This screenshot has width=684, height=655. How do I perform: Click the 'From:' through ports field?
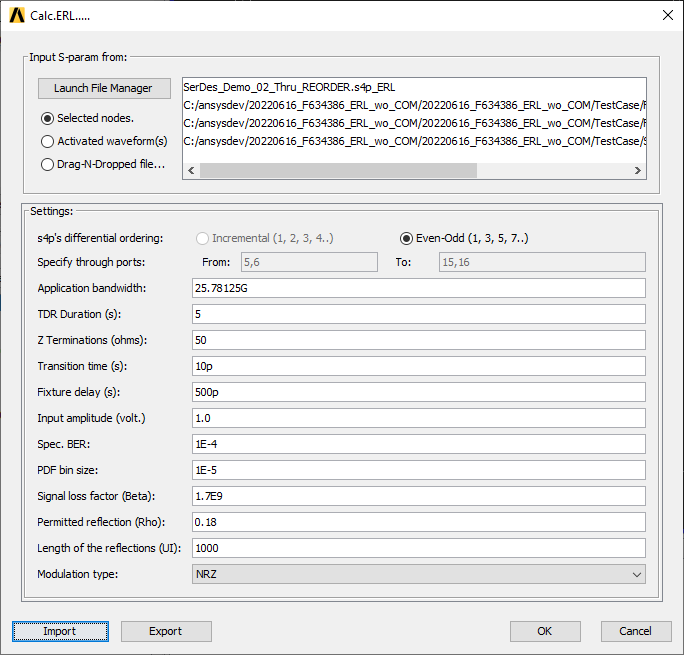point(309,262)
